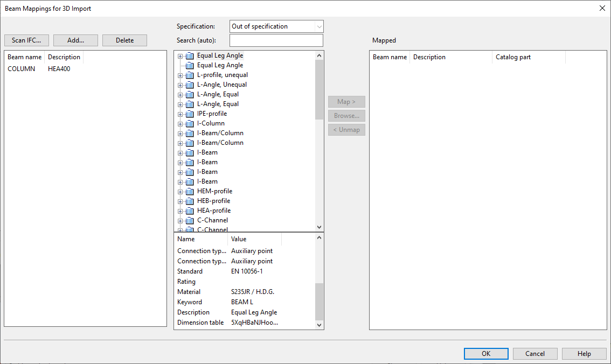
Task: Click the catalog icon beside L-Angle, Unequal
Action: 190,85
